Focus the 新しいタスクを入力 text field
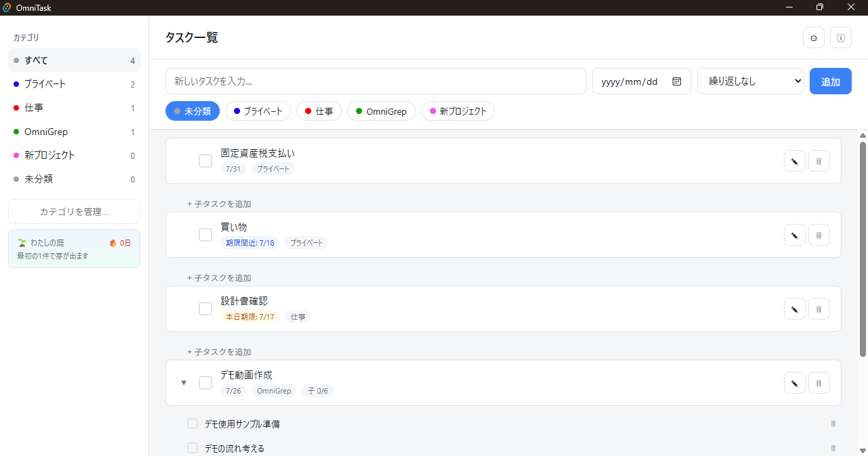Image resolution: width=868 pixels, height=456 pixels. [376, 81]
